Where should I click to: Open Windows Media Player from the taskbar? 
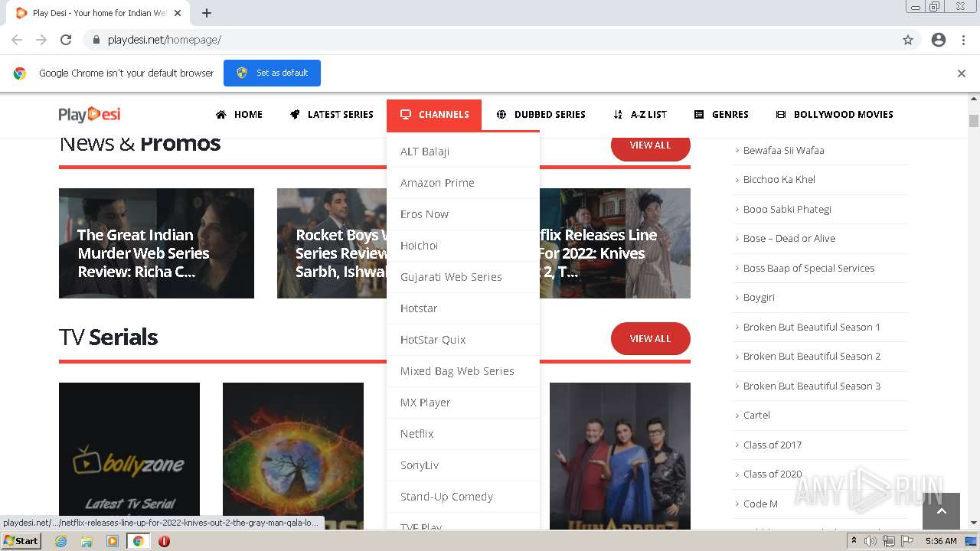[113, 541]
